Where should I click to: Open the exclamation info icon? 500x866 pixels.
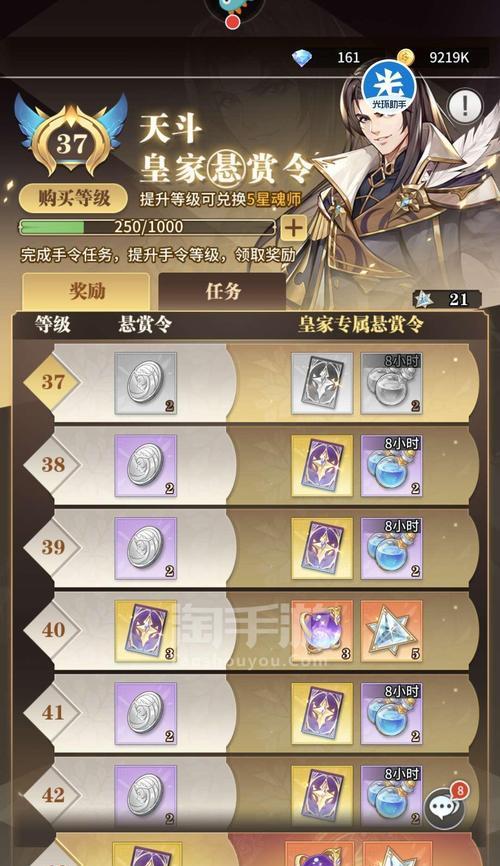click(x=465, y=105)
